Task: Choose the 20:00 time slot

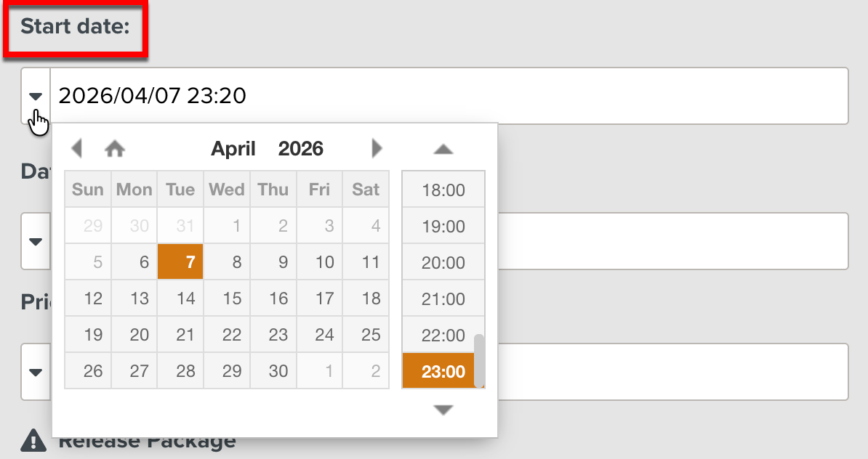Action: click(443, 262)
